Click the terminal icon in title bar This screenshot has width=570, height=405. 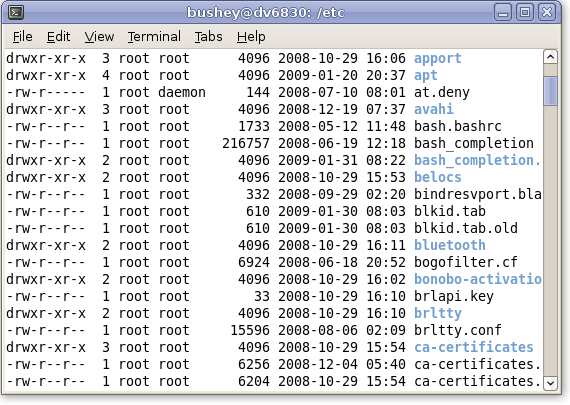16,12
